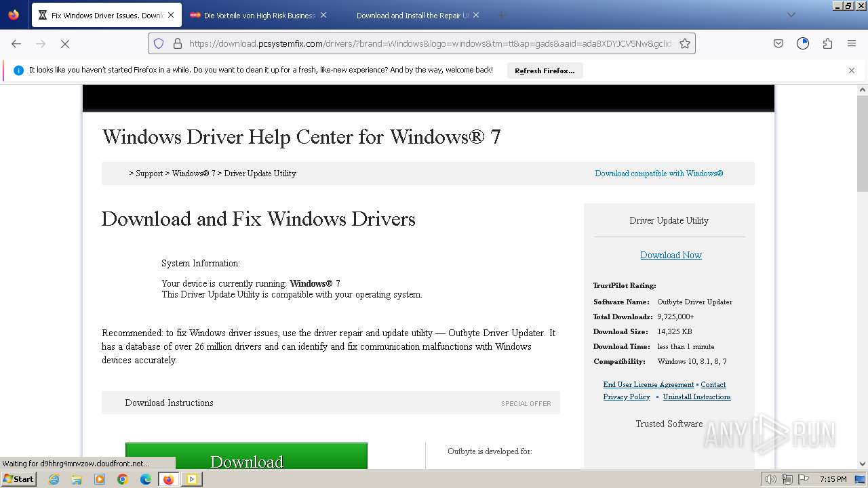Launch Internet Explorer from the taskbar
Screen dimensions: 868x488
click(54, 479)
